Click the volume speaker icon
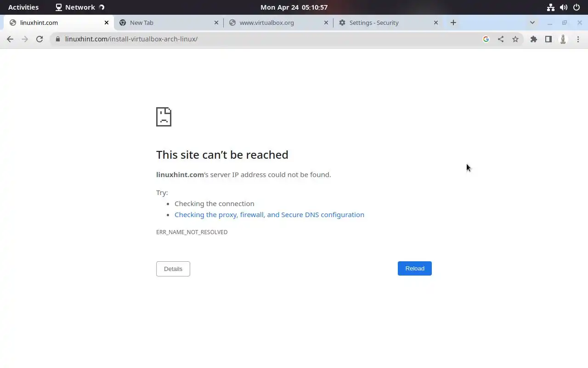Viewport: 588px width, 368px height. [564, 7]
